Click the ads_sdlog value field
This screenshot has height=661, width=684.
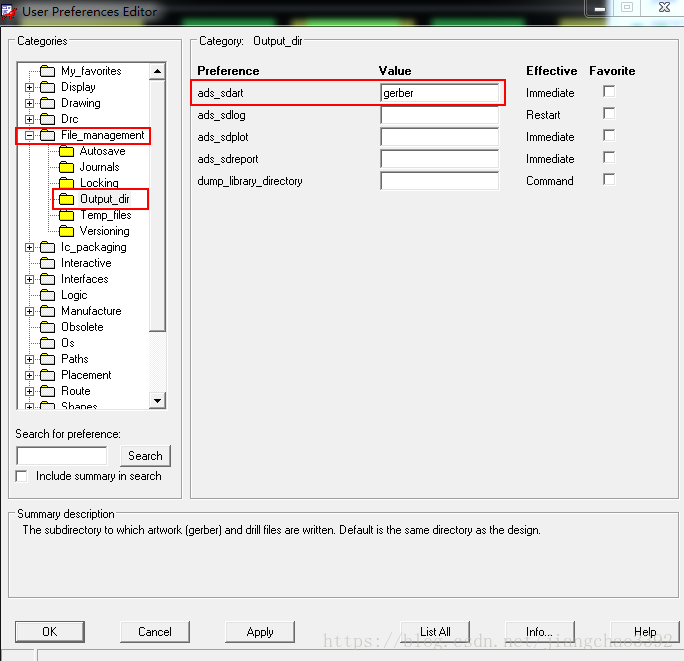coord(440,115)
